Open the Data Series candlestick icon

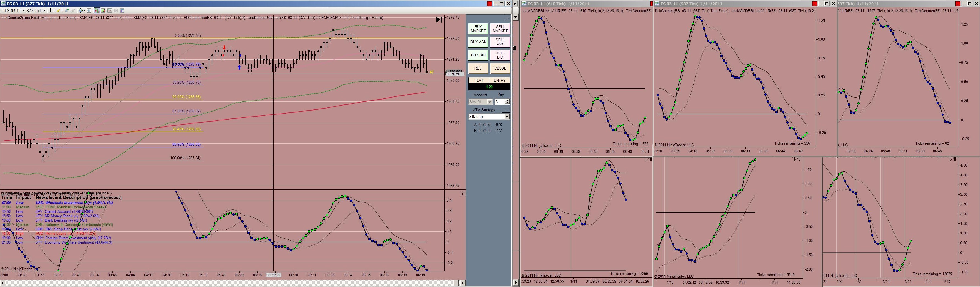(104, 11)
